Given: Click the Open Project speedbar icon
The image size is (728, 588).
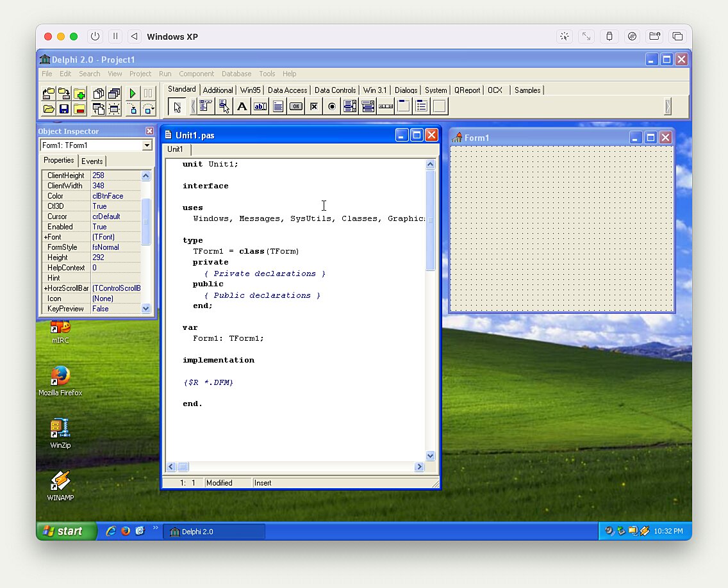Looking at the screenshot, I should (48, 94).
